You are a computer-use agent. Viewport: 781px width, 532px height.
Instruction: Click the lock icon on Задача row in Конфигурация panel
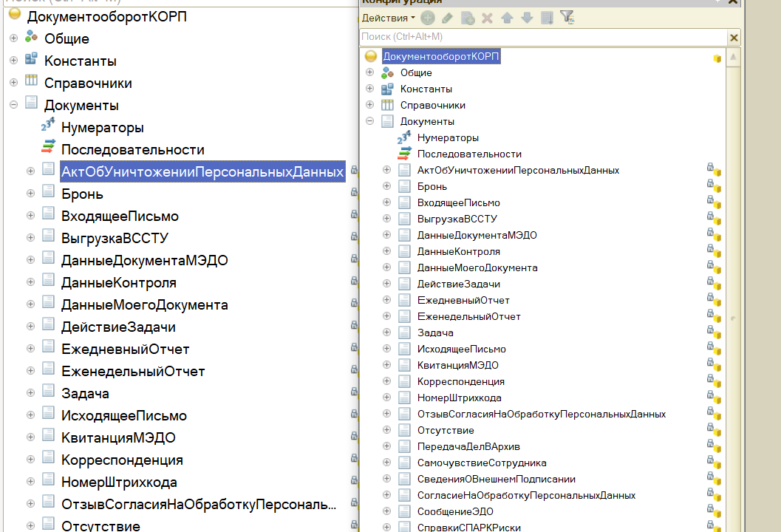point(710,330)
